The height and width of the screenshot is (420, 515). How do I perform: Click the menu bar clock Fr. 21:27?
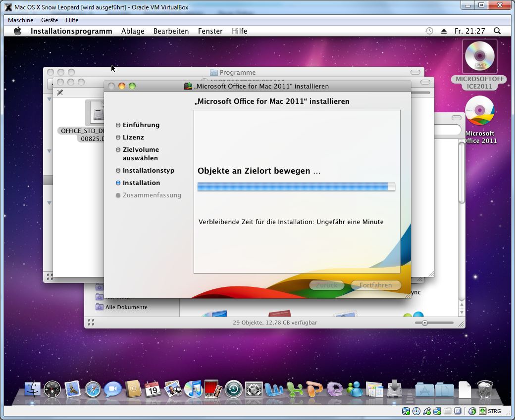click(469, 31)
